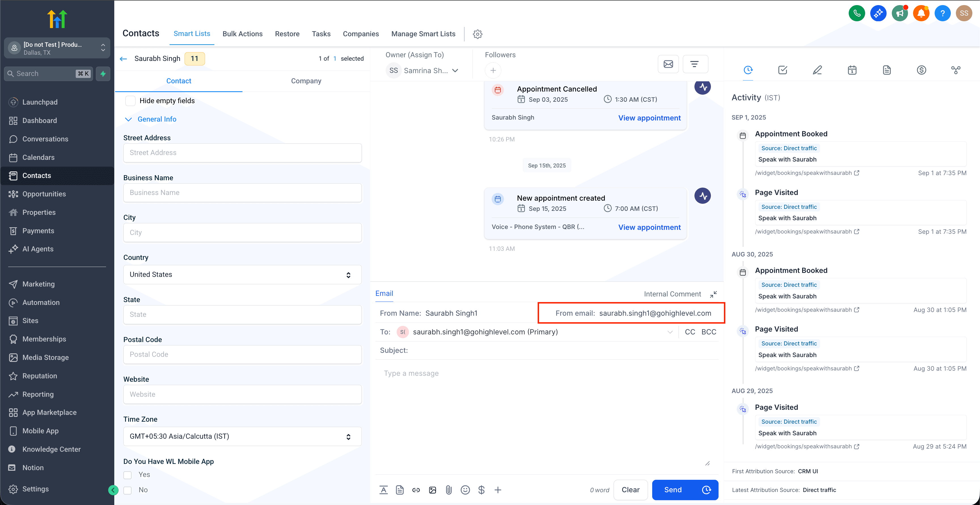
Task: Open the Payments dollar icon in activity panel
Action: 921,70
